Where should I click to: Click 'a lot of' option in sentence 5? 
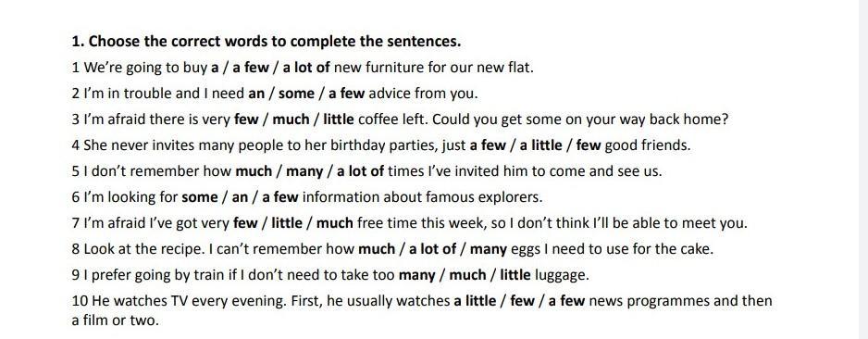coord(360,171)
